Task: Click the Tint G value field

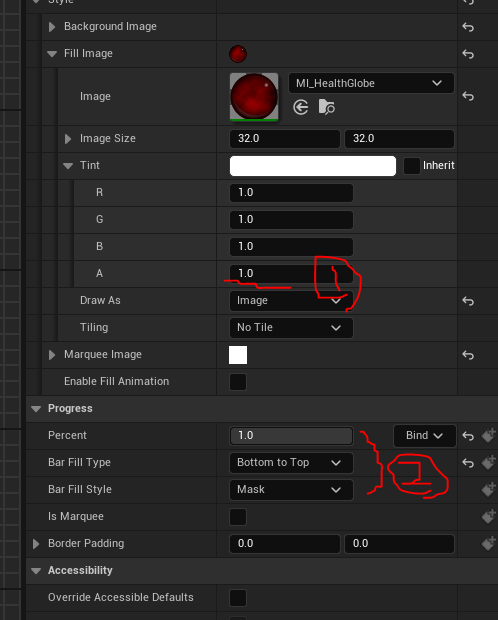Action: coord(291,220)
